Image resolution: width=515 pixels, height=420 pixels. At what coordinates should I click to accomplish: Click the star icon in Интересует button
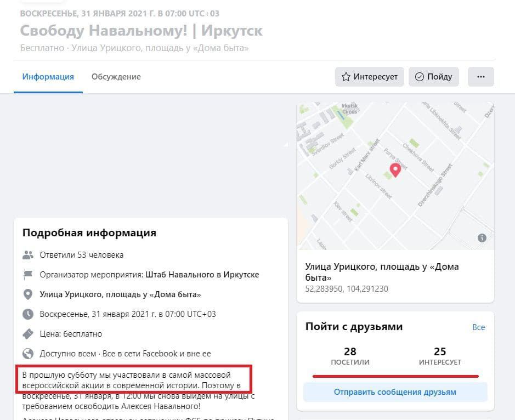[x=346, y=77]
